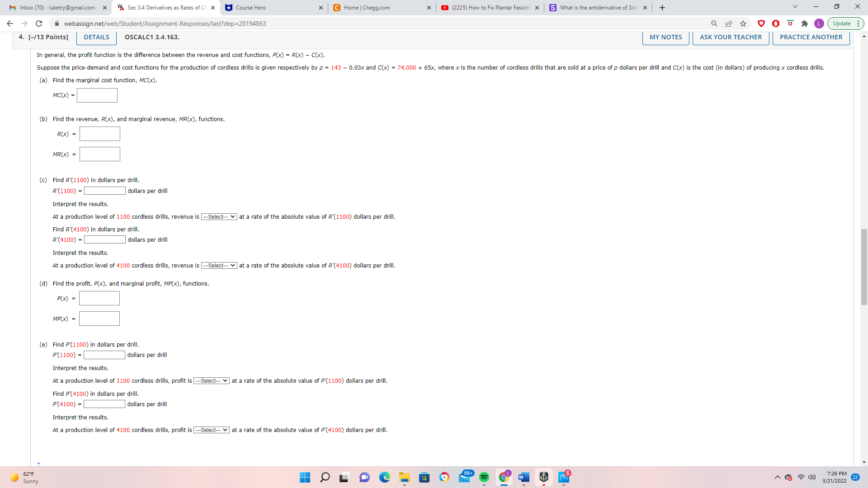
Task: Open the browser Extensions puzzle icon
Action: pyautogui.click(x=805, y=23)
